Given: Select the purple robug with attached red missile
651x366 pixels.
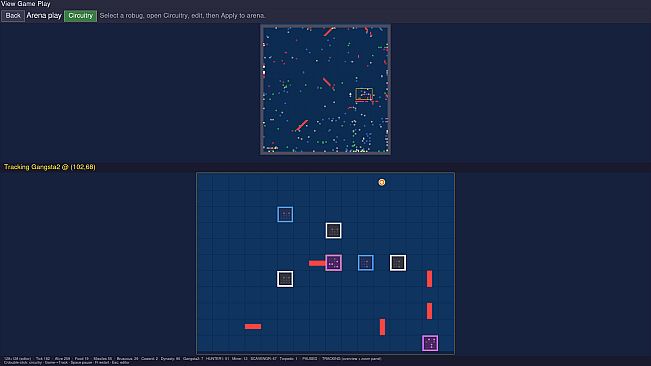Looking at the screenshot, I should (x=333, y=263).
